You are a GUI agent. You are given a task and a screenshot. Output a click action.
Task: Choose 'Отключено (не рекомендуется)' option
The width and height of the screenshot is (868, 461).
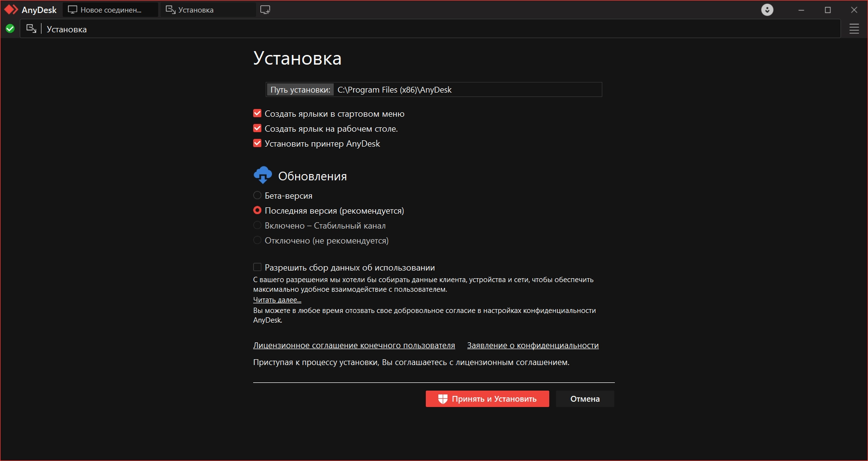click(258, 240)
